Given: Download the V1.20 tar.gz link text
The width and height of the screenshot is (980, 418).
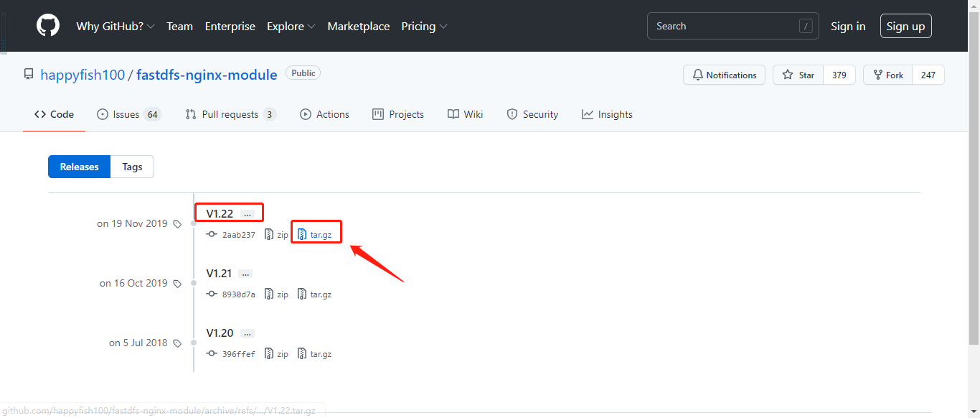Looking at the screenshot, I should click(321, 354).
